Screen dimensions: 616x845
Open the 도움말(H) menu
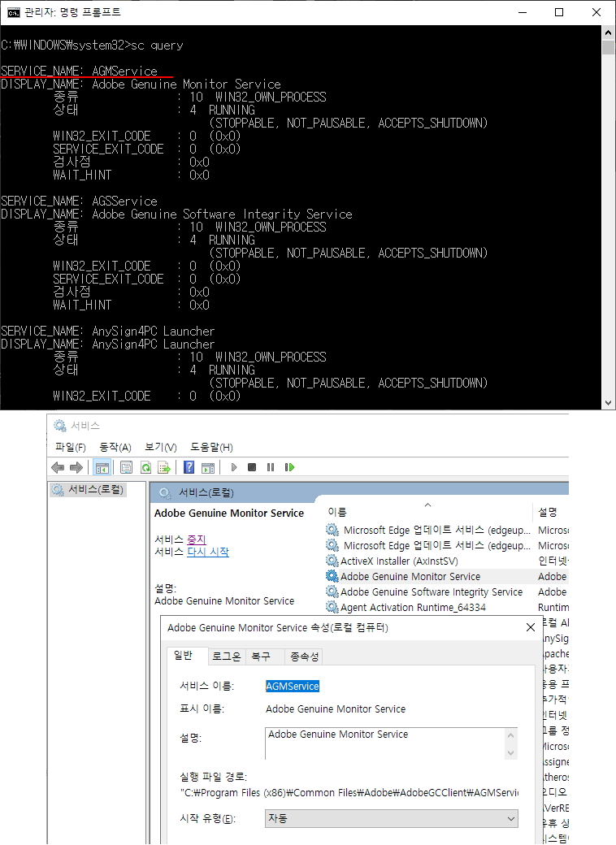pyautogui.click(x=212, y=448)
